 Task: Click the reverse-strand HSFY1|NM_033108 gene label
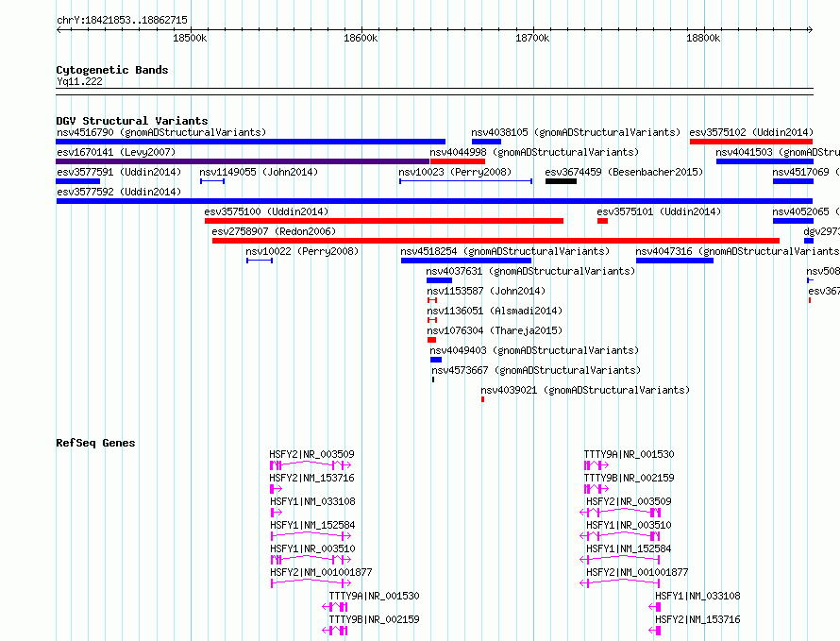[697, 596]
